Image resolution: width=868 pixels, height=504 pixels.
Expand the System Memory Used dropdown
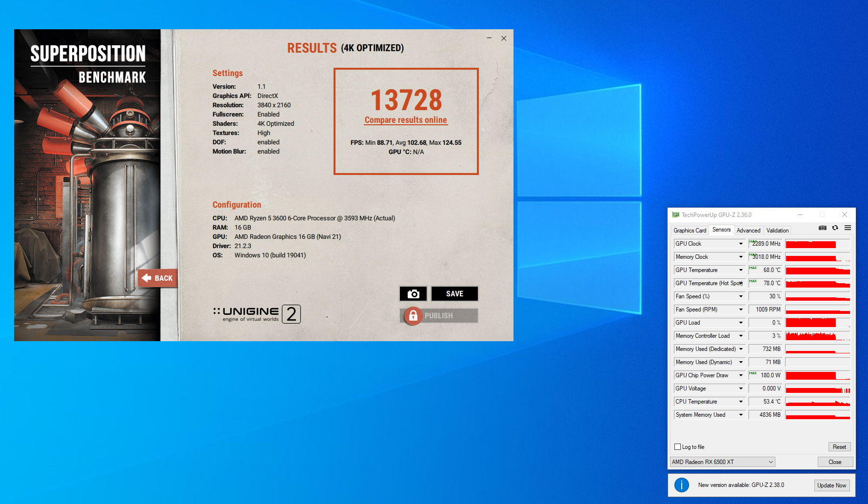pos(741,415)
